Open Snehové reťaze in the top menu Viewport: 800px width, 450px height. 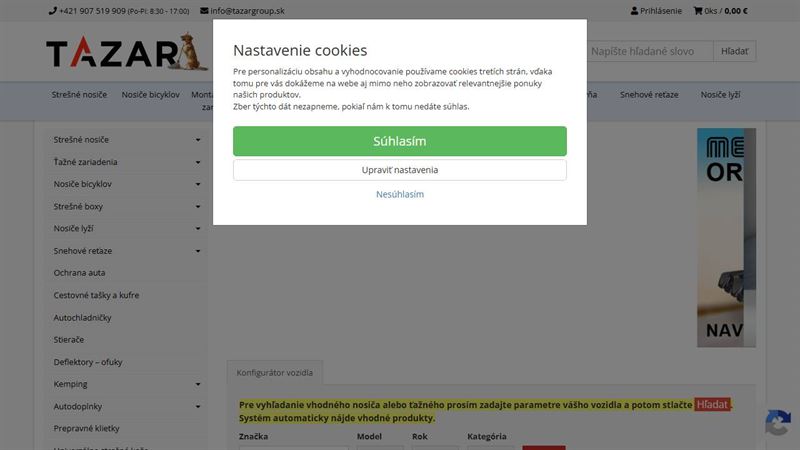649,95
